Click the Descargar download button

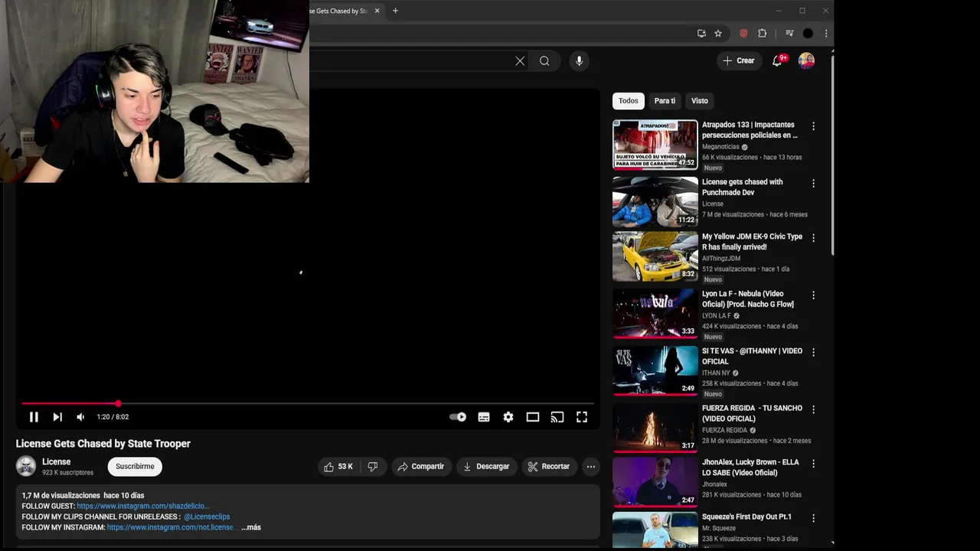click(x=486, y=466)
